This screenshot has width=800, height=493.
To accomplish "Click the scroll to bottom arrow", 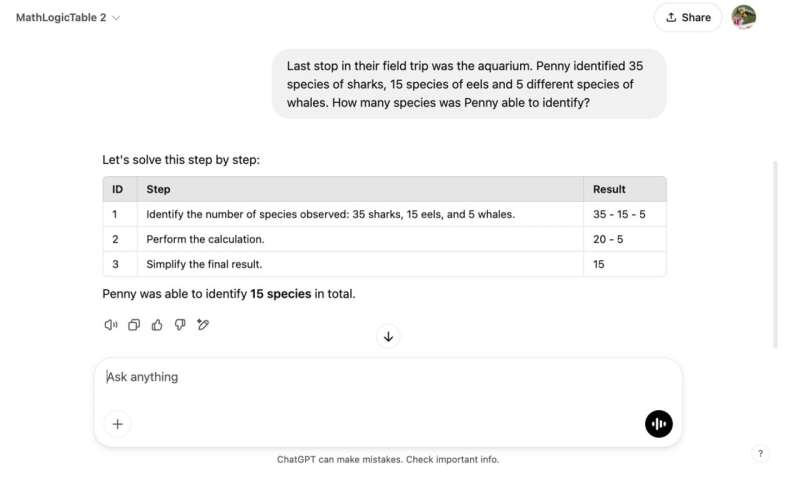I will click(x=389, y=337).
